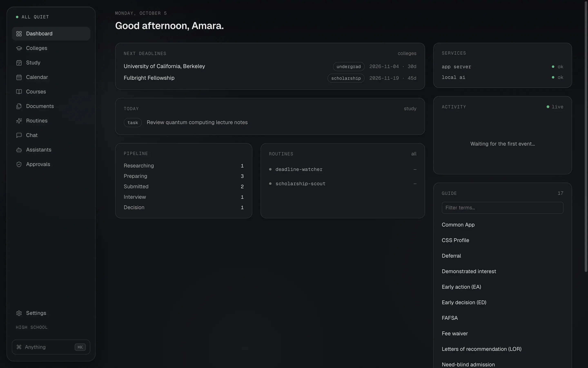
Task: Select CSS Profile guide term
Action: 455,240
